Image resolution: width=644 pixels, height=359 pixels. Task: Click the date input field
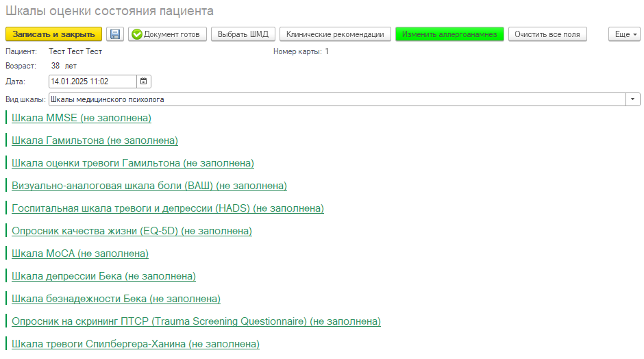[92, 82]
